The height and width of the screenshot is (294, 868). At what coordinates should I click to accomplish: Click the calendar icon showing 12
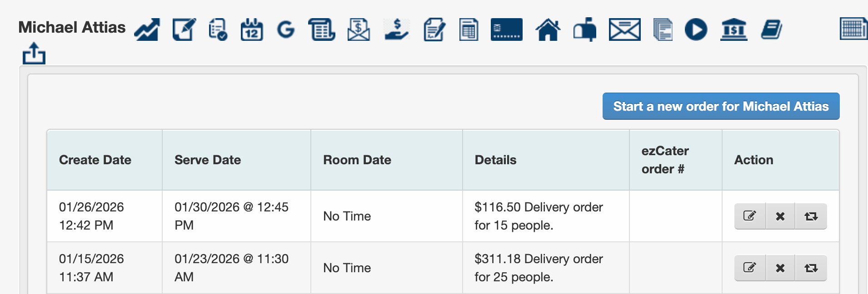click(x=251, y=30)
